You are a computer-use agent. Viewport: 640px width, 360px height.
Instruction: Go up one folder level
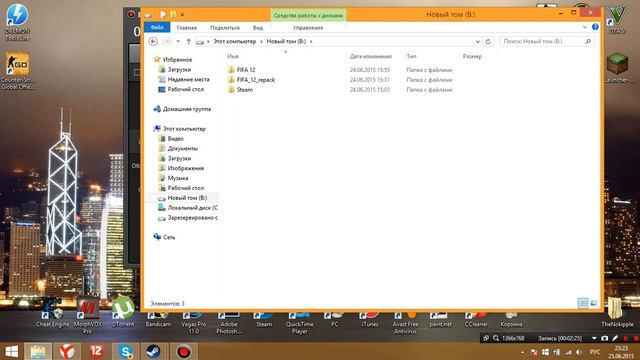(189, 41)
